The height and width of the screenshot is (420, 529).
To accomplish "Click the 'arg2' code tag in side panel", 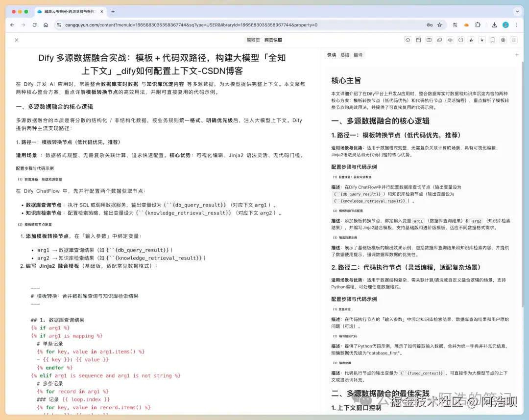I will 477,221.
